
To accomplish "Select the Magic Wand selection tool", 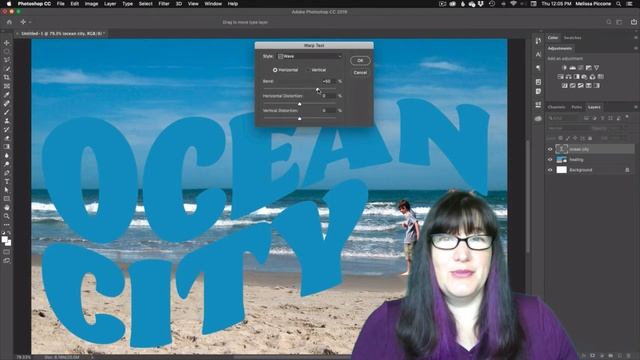I will point(7,69).
